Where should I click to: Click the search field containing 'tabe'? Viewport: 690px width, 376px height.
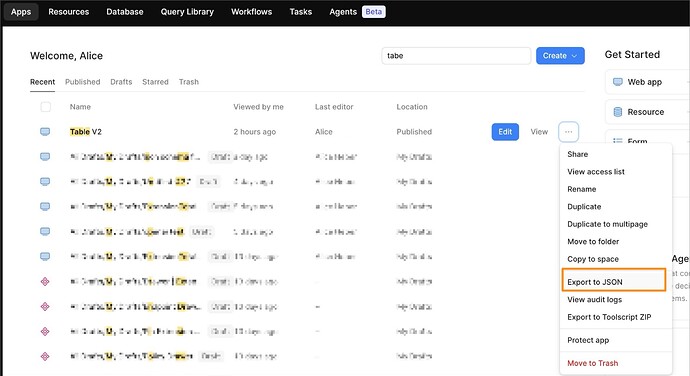[x=456, y=56]
